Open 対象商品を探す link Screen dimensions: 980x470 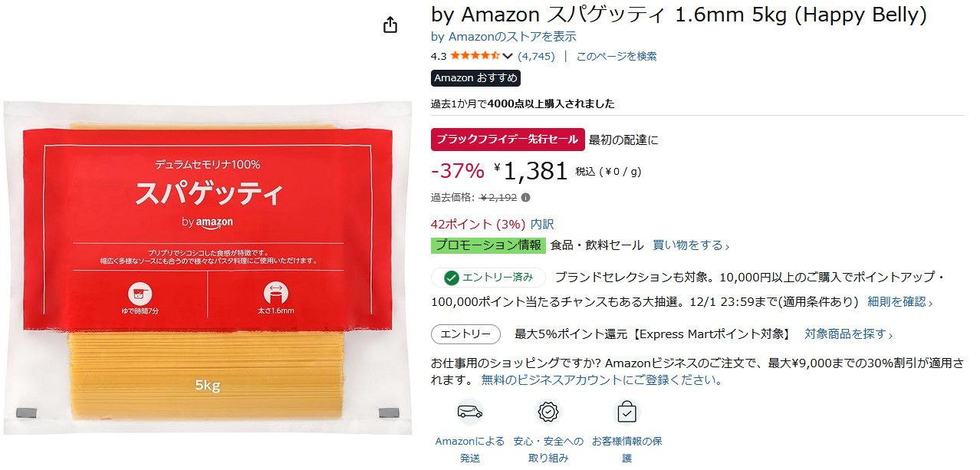pos(849,334)
